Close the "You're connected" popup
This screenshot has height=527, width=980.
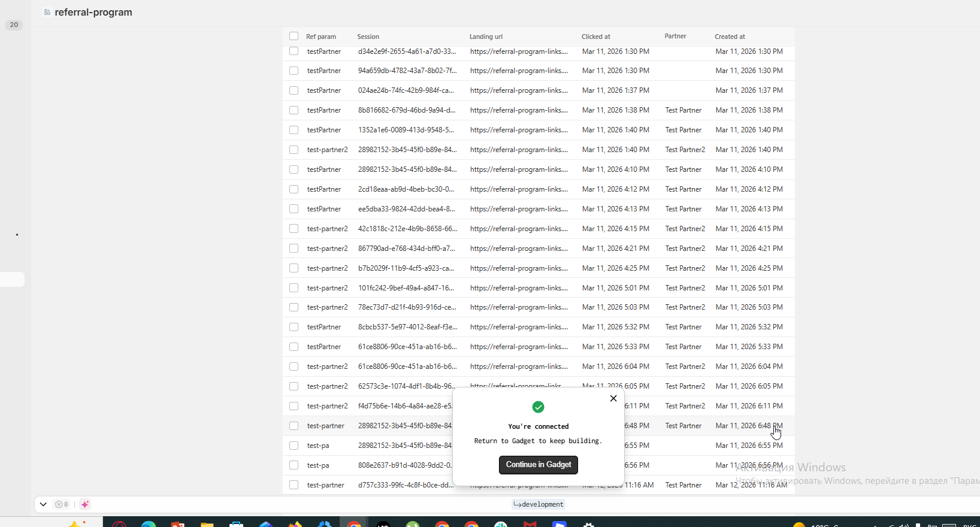[613, 398]
